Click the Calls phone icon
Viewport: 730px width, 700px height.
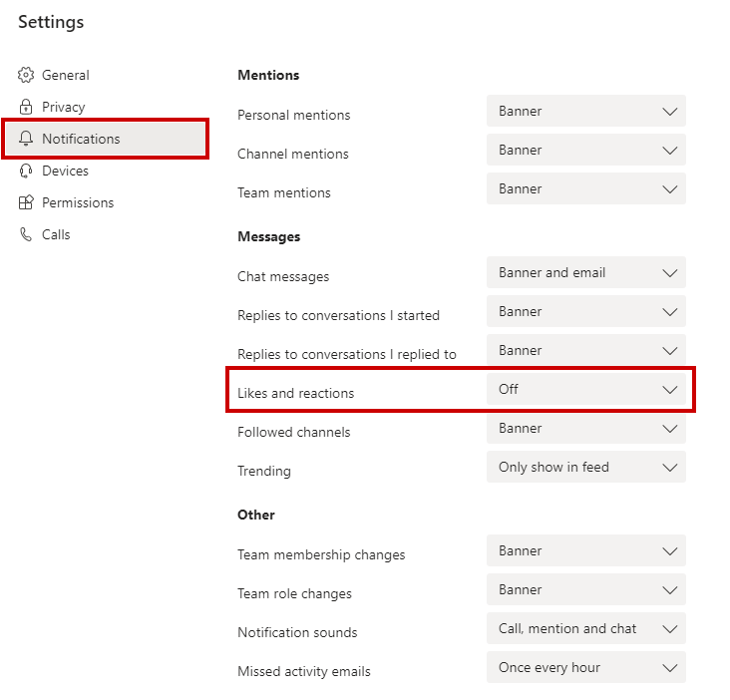[26, 234]
